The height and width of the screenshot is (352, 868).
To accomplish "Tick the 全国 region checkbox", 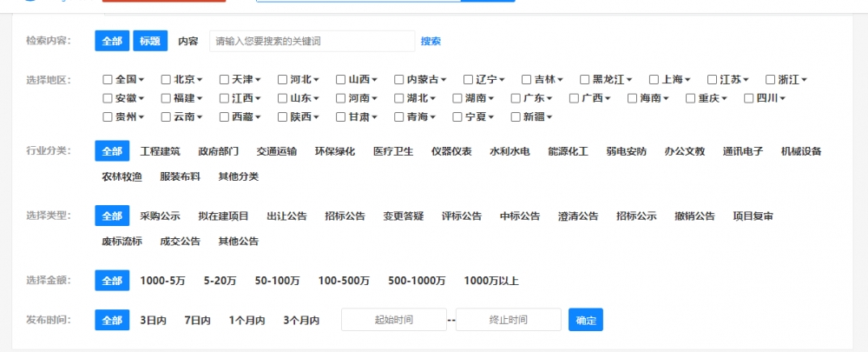I will (108, 80).
